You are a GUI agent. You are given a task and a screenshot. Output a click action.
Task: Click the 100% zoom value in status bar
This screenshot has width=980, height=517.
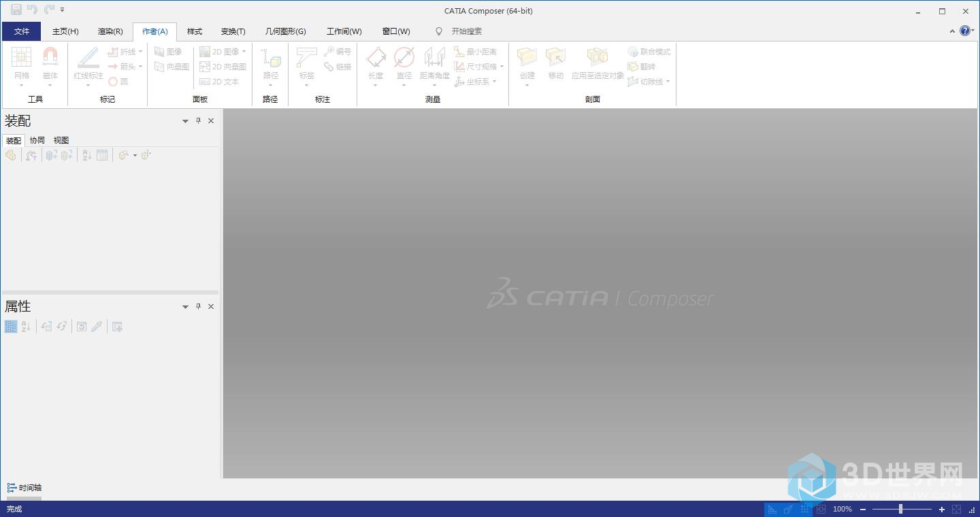[843, 509]
